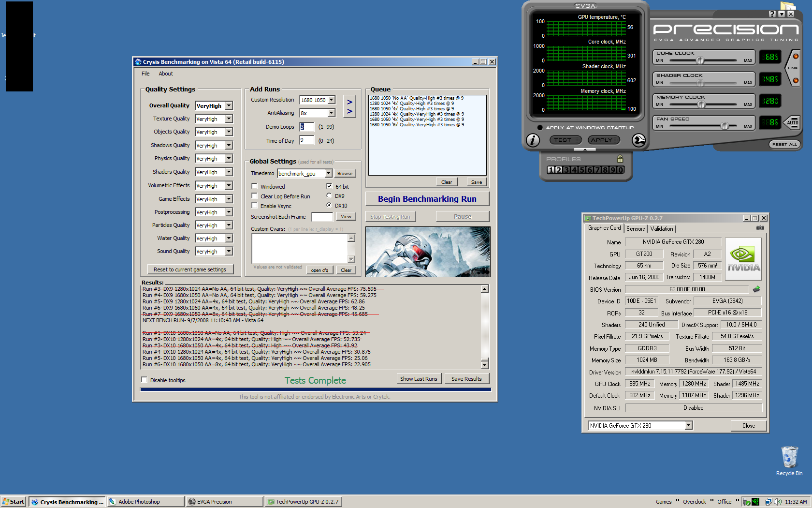Click the Start button
Image resolution: width=812 pixels, height=508 pixels.
pyautogui.click(x=14, y=502)
